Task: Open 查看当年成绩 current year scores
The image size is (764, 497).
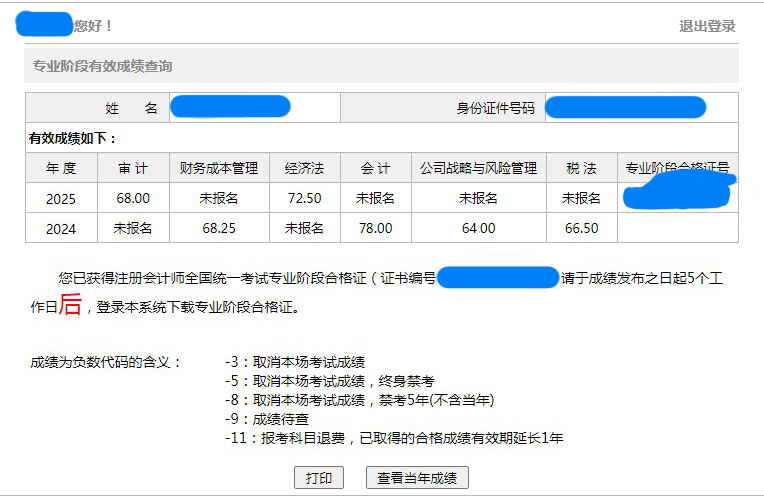Action: (x=417, y=478)
